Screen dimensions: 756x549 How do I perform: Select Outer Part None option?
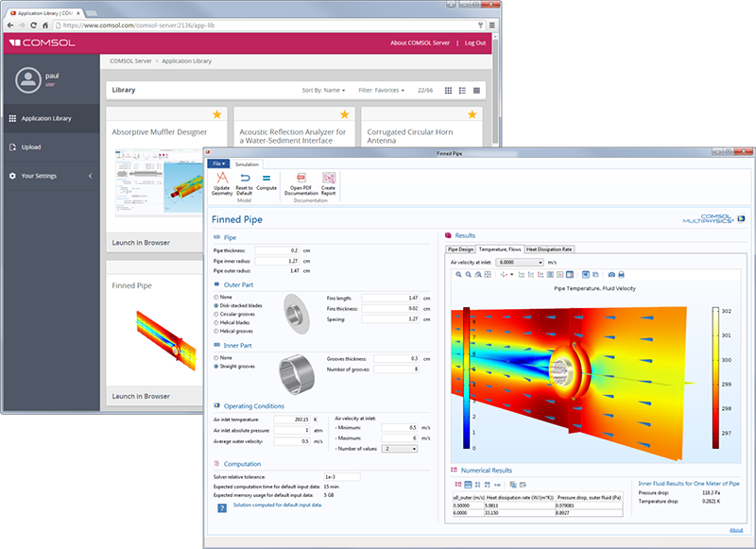(216, 298)
